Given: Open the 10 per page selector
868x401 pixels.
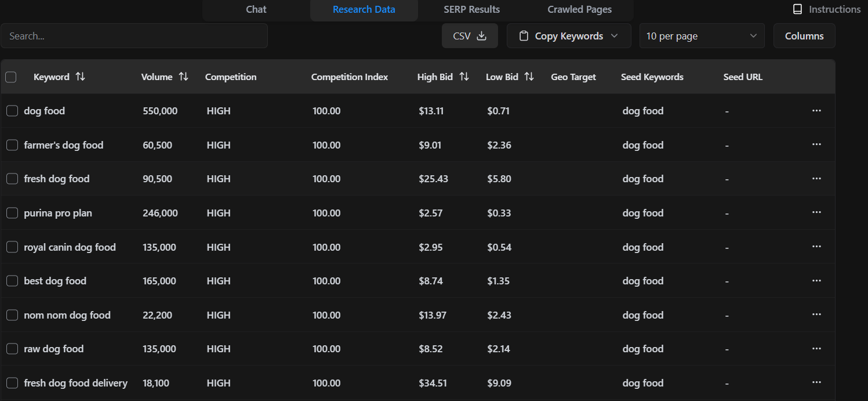Looking at the screenshot, I should click(x=702, y=36).
